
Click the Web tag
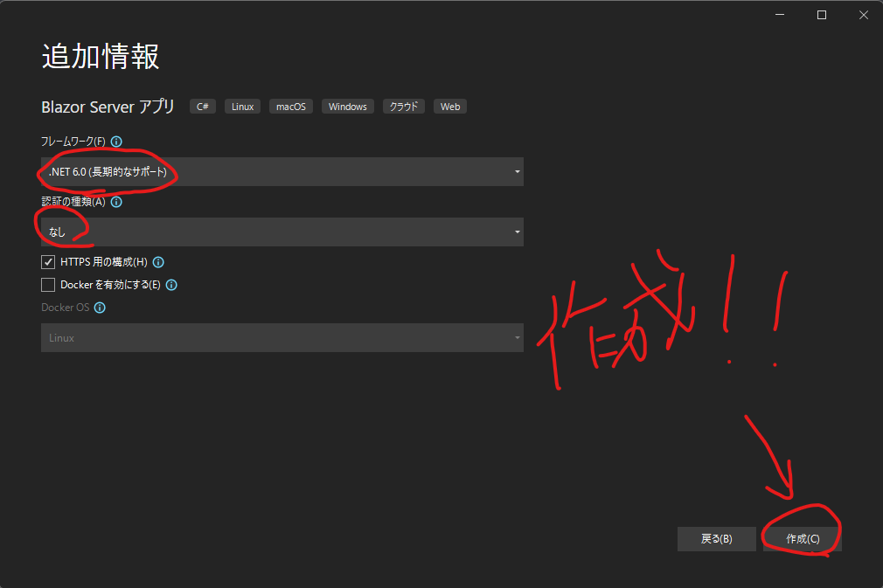[x=450, y=107]
